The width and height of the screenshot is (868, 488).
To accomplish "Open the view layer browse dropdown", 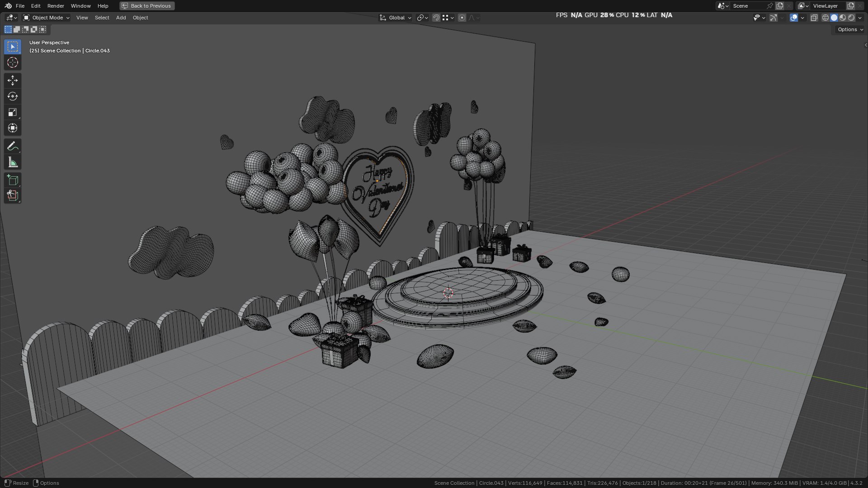I will [x=803, y=6].
